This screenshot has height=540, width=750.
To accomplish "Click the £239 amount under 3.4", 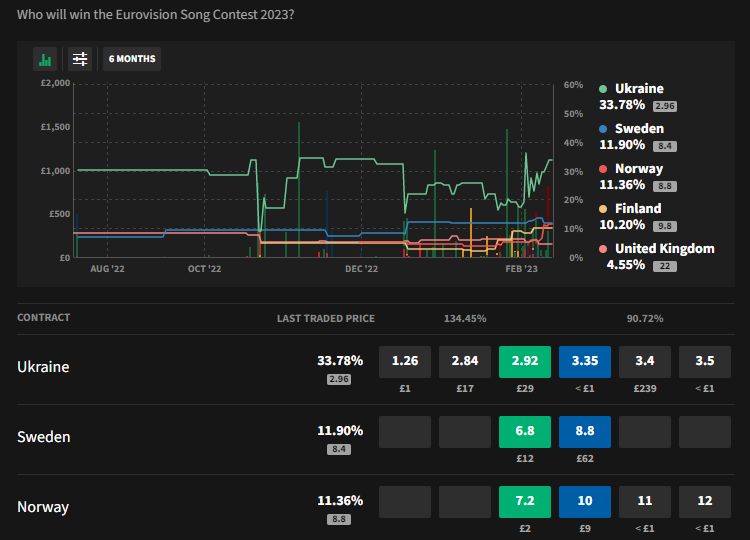I will click(x=645, y=389).
